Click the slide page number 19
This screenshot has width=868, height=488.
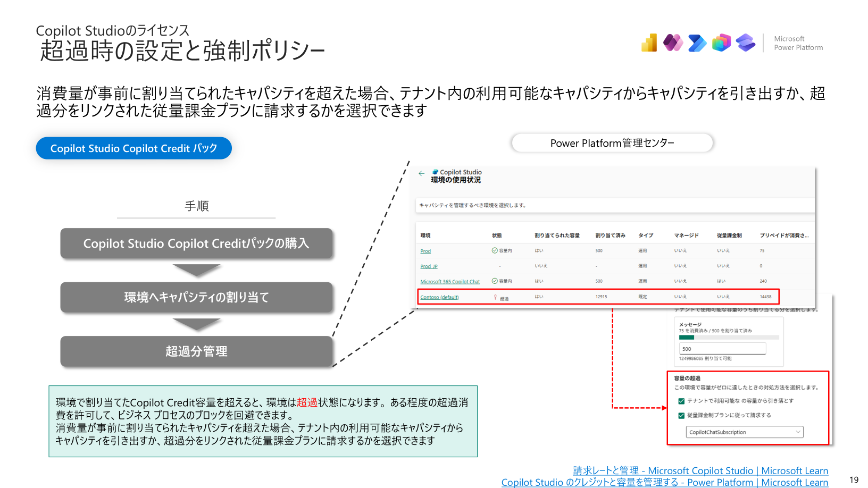pos(854,480)
